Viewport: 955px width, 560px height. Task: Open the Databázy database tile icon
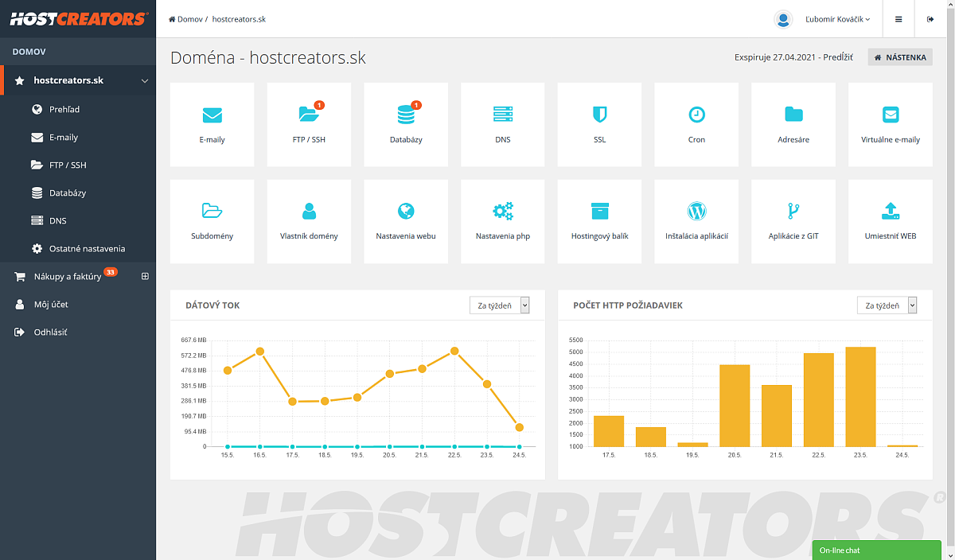point(406,115)
